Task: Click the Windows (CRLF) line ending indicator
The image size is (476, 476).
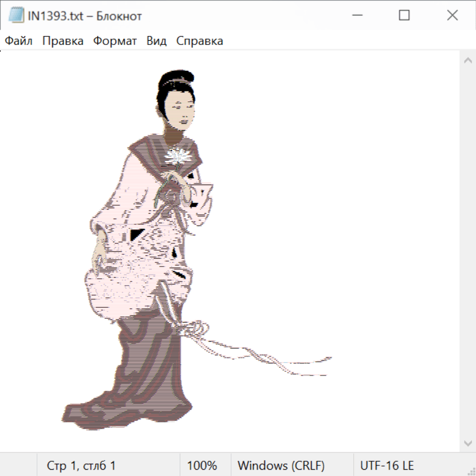Action: (281, 465)
